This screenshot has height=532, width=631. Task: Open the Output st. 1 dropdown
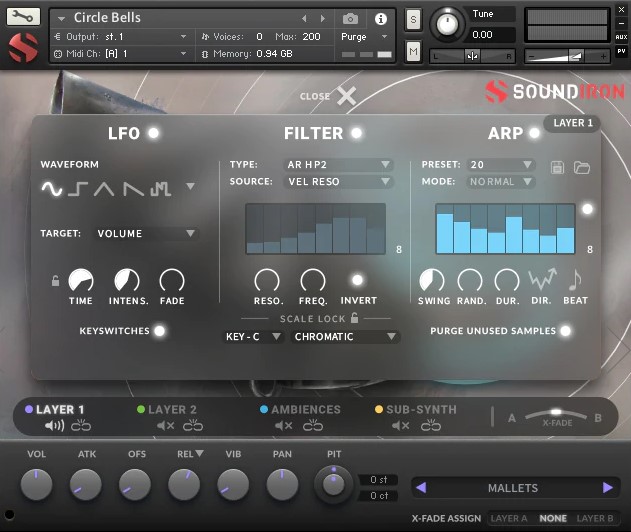coord(122,37)
